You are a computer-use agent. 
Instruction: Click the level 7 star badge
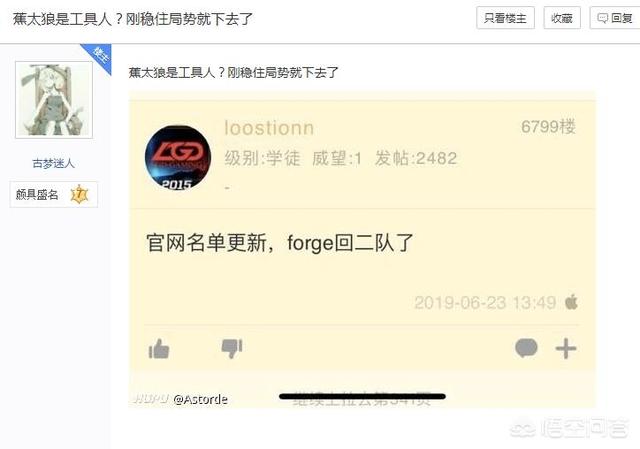[80, 195]
